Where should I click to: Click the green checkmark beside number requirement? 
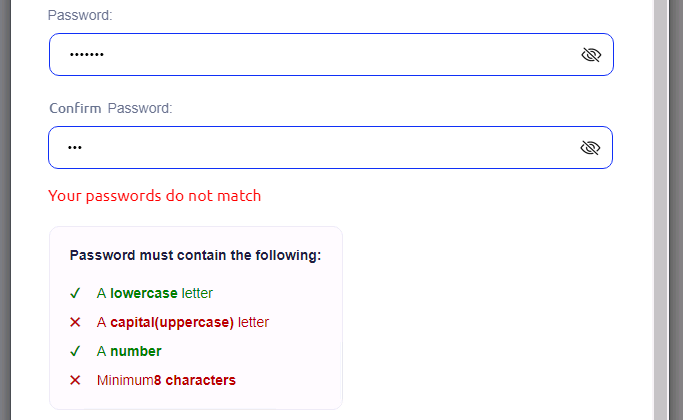pyautogui.click(x=75, y=352)
